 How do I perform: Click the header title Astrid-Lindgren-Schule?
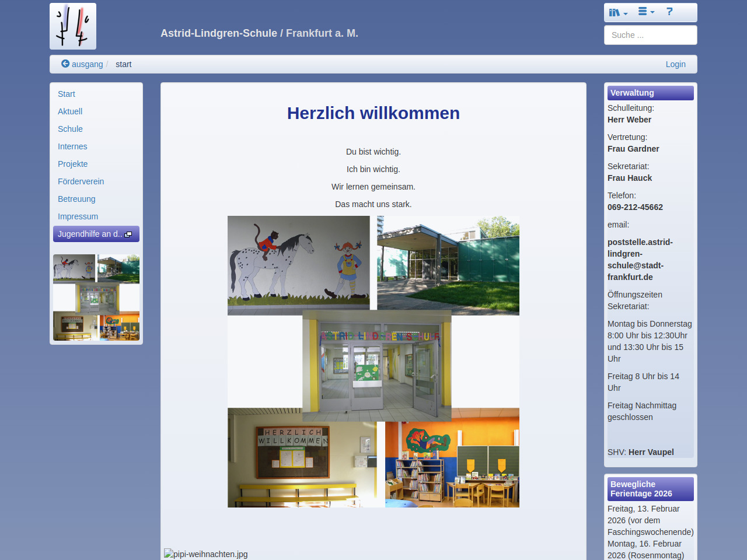click(x=259, y=33)
